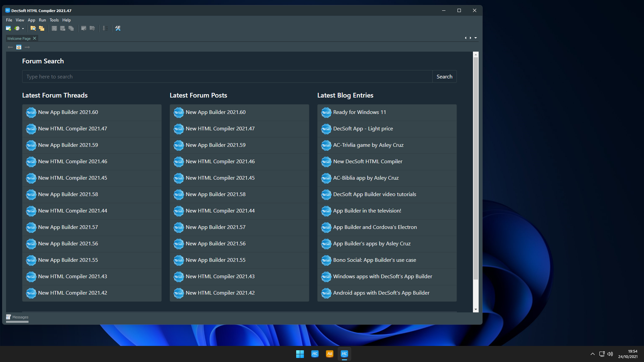Open the recent projects dropdown arrow
This screenshot has height=362, width=644.
[23, 29]
